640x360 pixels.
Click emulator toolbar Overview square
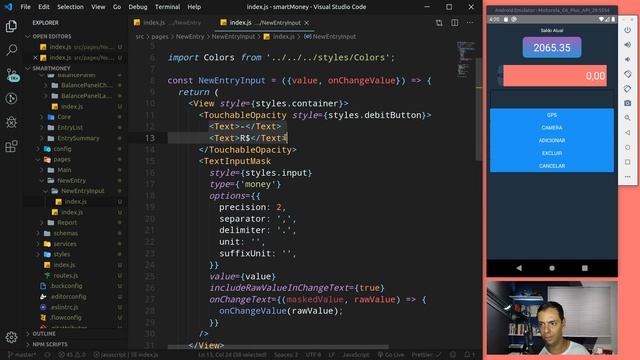(628, 162)
